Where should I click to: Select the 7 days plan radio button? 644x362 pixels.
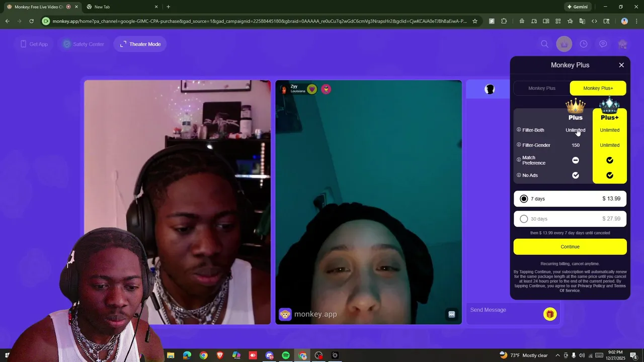[524, 199]
